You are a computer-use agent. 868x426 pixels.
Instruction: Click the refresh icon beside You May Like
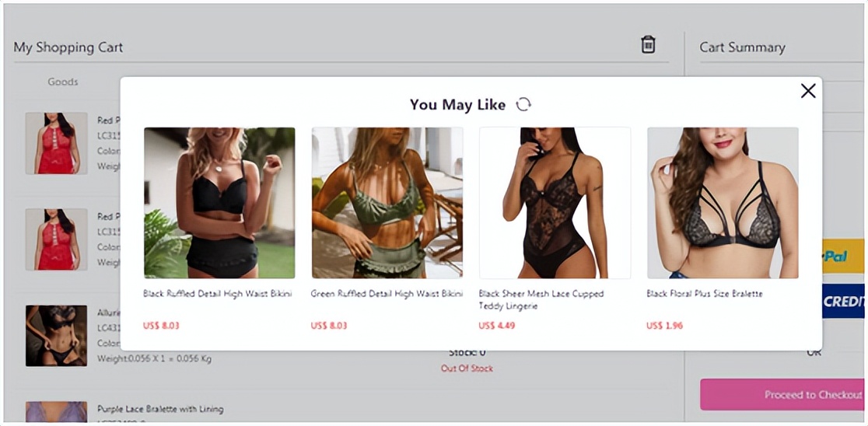[x=523, y=104]
